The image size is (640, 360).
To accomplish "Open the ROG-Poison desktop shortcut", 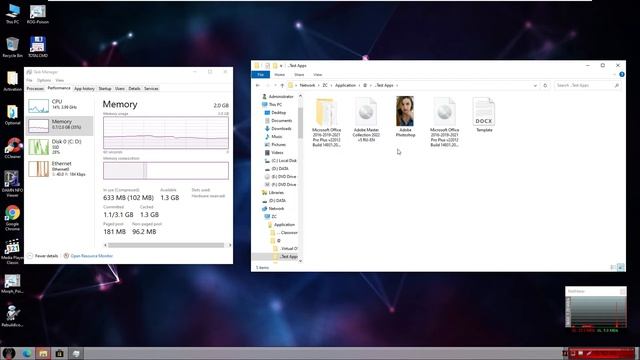I will click(38, 13).
